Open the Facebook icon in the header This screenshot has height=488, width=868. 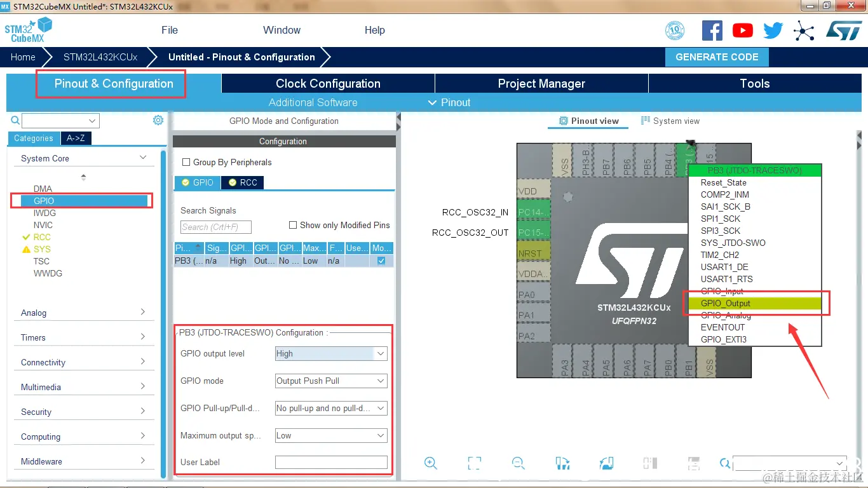[712, 30]
